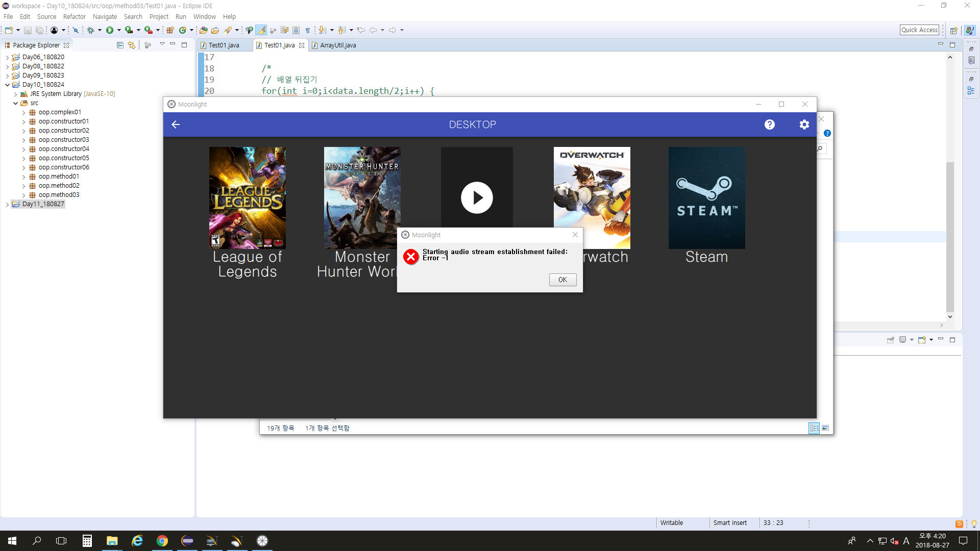This screenshot has height=551, width=980.
Task: Click the back arrow in Moonlight header
Action: point(176,124)
